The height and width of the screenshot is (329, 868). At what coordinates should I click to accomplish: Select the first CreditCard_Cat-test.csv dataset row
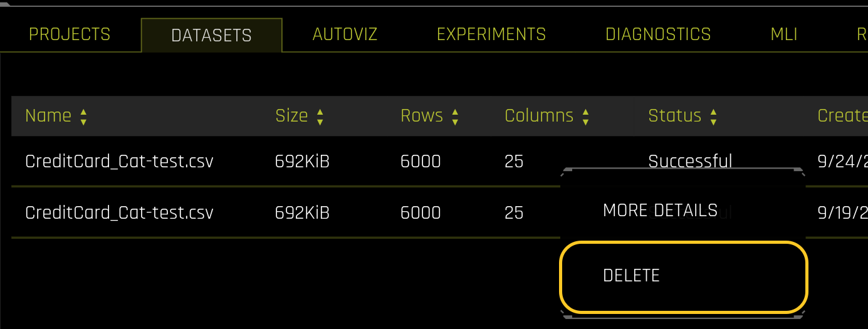click(119, 162)
